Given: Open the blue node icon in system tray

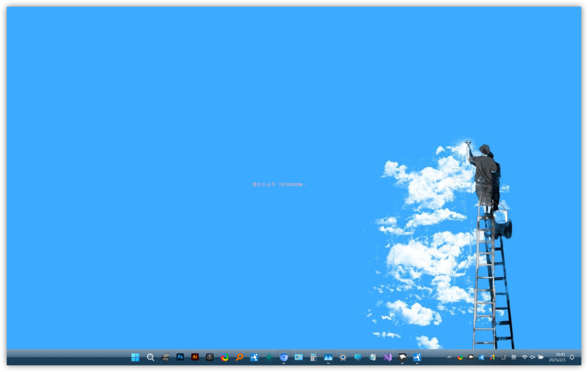Looking at the screenshot, I should [481, 357].
